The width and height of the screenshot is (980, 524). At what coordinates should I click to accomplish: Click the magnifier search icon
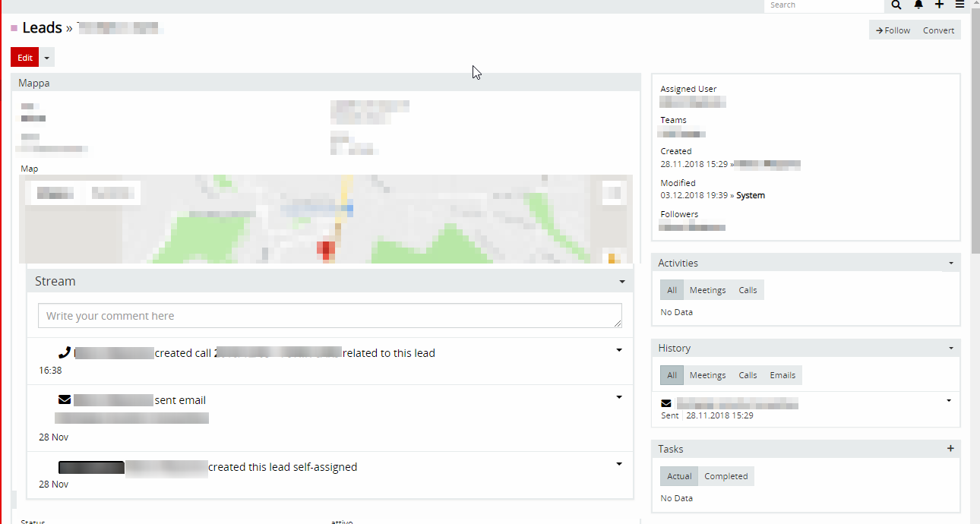(x=896, y=5)
